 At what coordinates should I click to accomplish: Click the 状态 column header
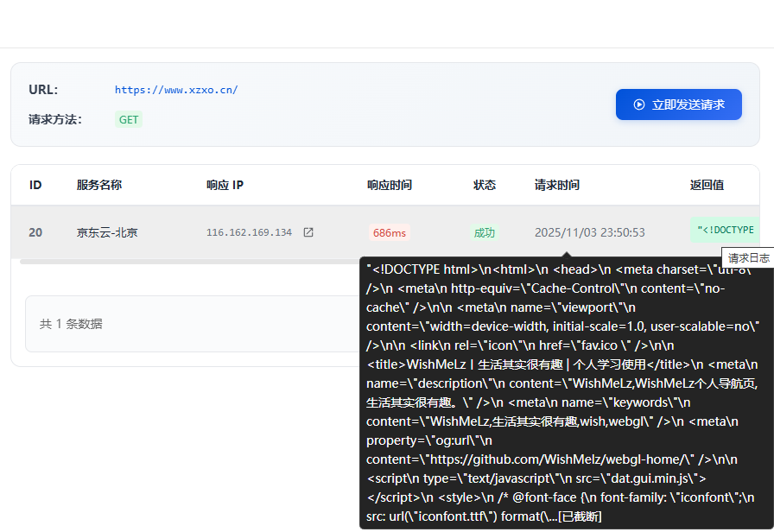(484, 185)
